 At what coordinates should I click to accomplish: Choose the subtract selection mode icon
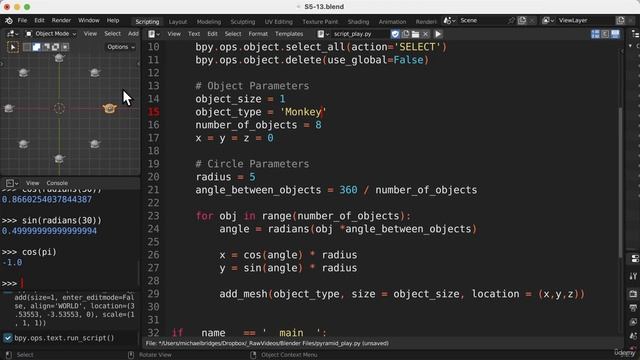pyautogui.click(x=46, y=47)
